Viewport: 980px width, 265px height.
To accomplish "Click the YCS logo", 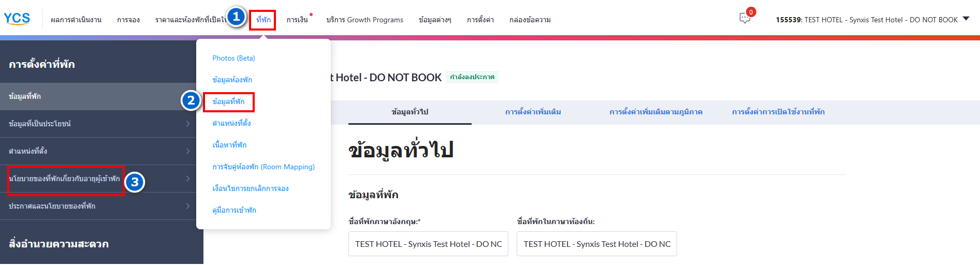I will point(17,19).
